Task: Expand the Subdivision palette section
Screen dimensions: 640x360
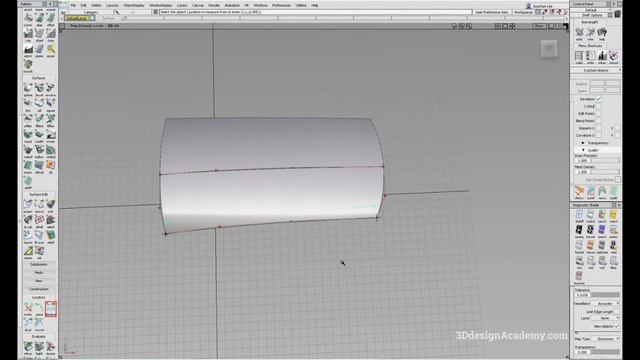Action: click(x=39, y=264)
